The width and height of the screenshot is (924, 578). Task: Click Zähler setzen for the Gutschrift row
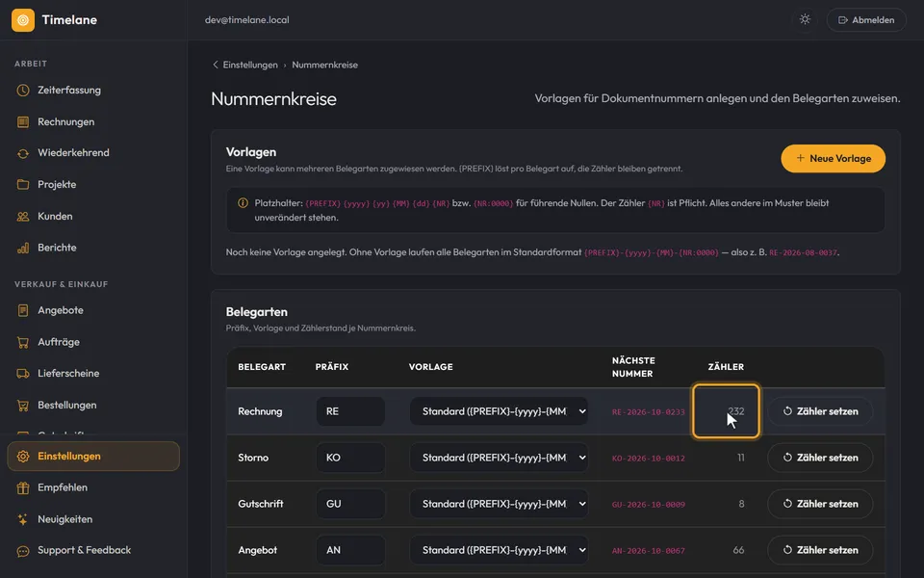tap(820, 504)
